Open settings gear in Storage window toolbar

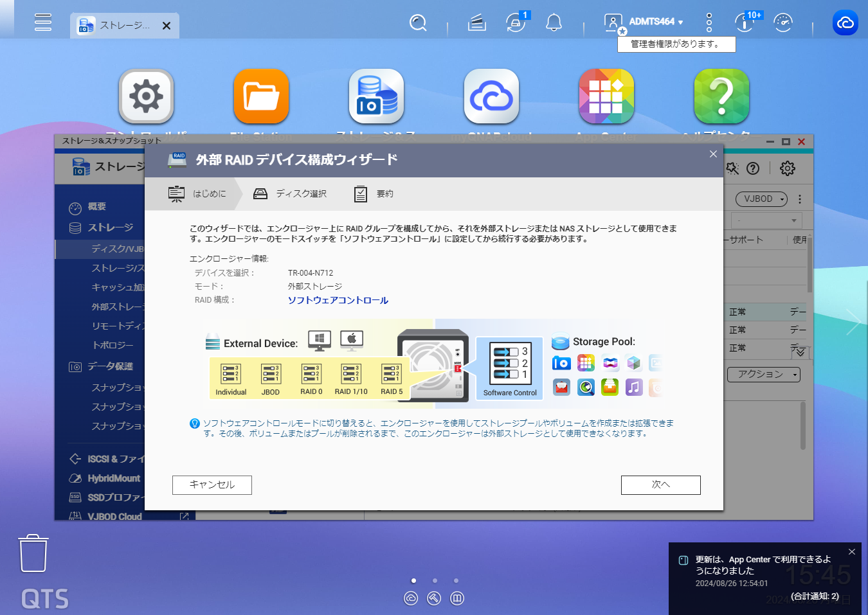788,168
